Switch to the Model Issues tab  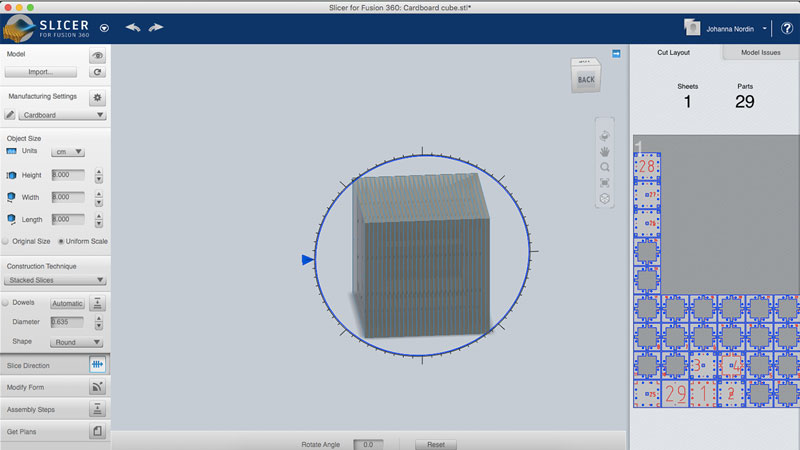pyautogui.click(x=761, y=53)
